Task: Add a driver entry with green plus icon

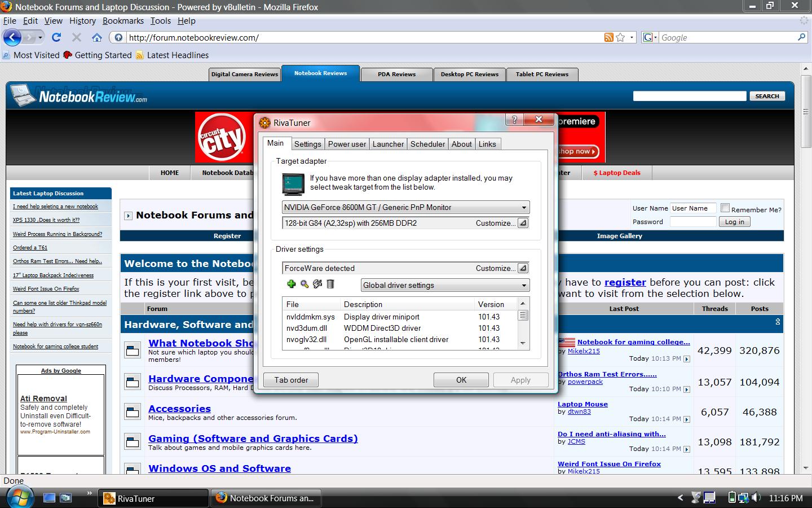Action: point(291,284)
